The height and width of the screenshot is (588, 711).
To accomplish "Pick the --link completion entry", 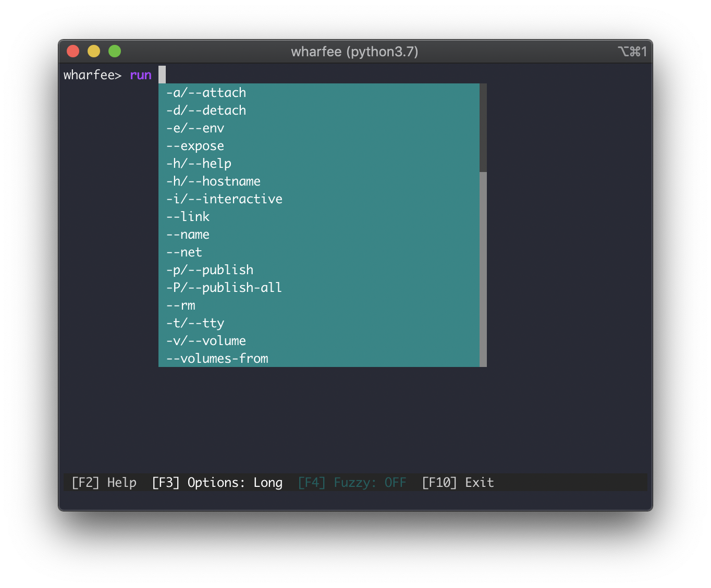I will click(318, 217).
